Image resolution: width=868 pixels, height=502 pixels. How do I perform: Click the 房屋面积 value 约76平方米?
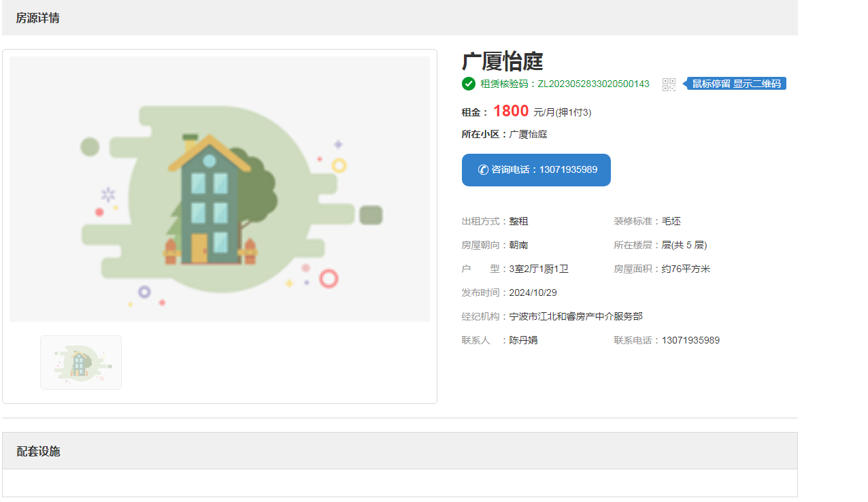[x=686, y=269]
